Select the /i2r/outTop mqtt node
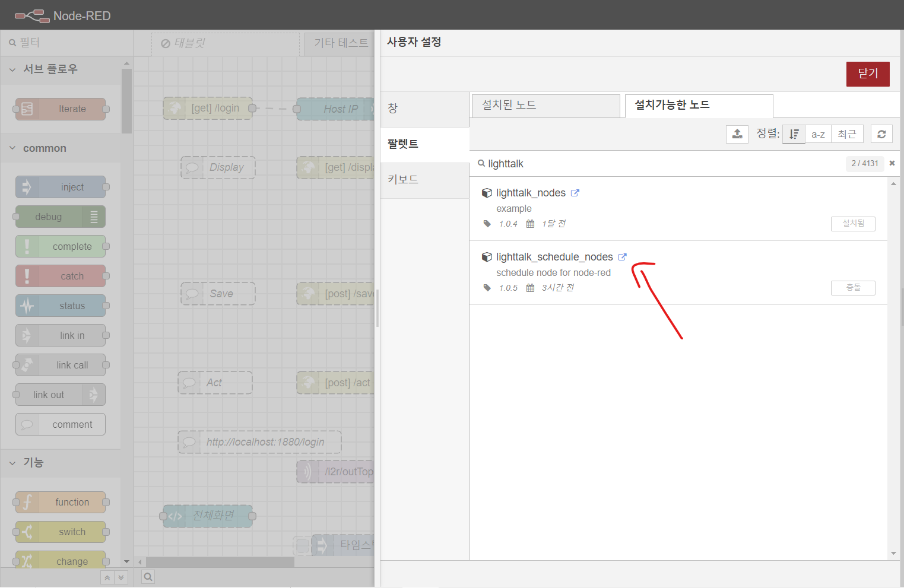The width and height of the screenshot is (904, 588). click(x=336, y=472)
